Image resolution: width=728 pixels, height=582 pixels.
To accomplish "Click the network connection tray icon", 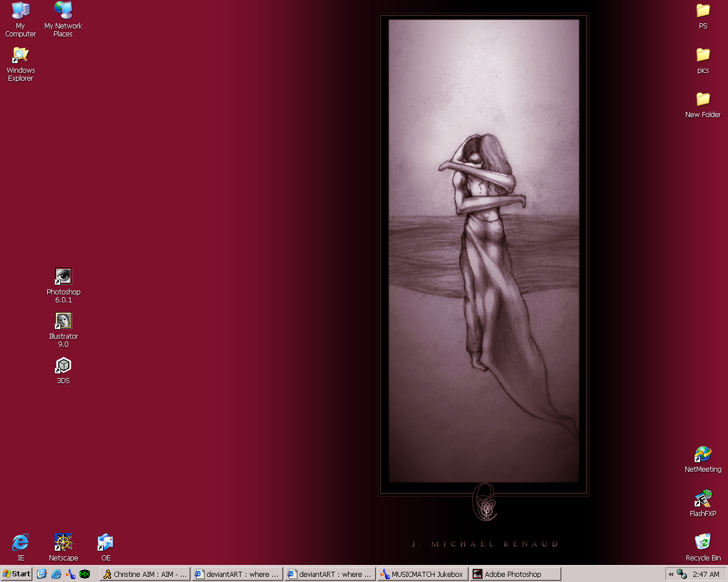I will (681, 574).
